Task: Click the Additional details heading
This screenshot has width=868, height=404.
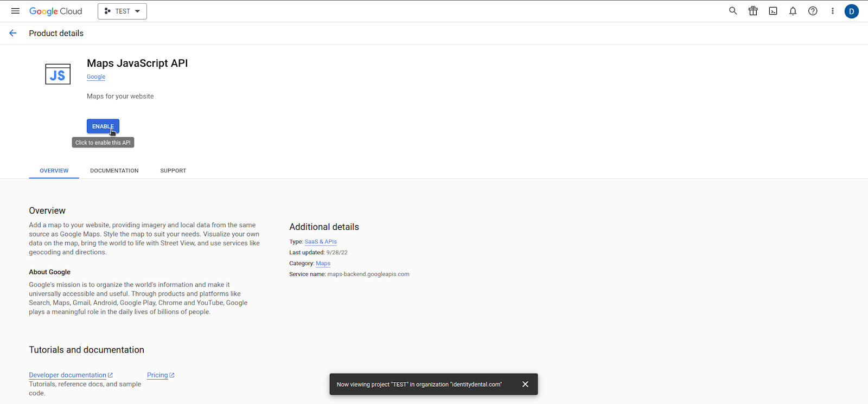Action: [x=324, y=227]
